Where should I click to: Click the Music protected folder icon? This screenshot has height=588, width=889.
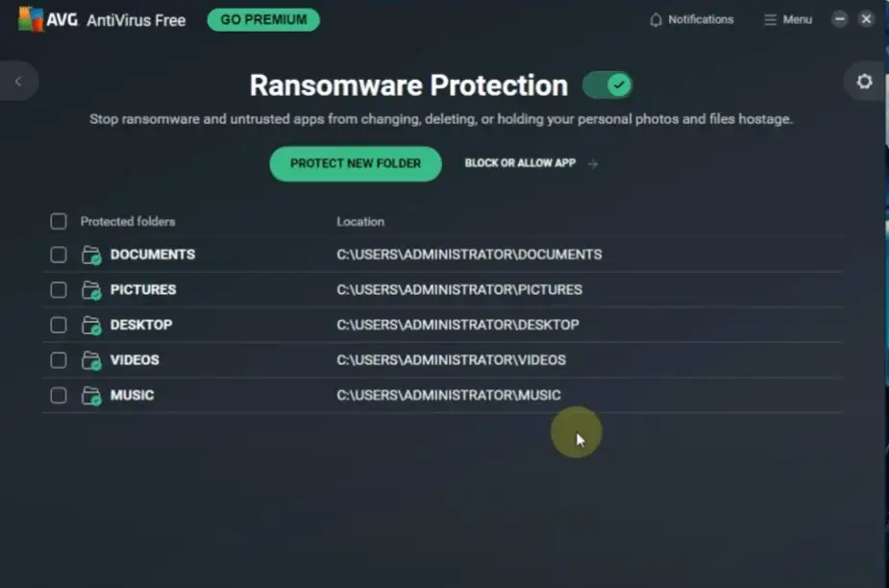91,396
